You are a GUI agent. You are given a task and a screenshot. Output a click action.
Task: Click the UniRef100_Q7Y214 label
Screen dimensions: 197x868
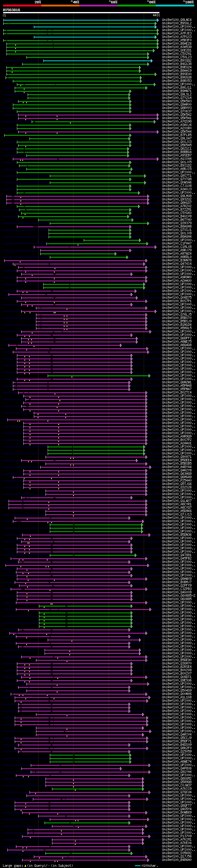[x=177, y=98]
